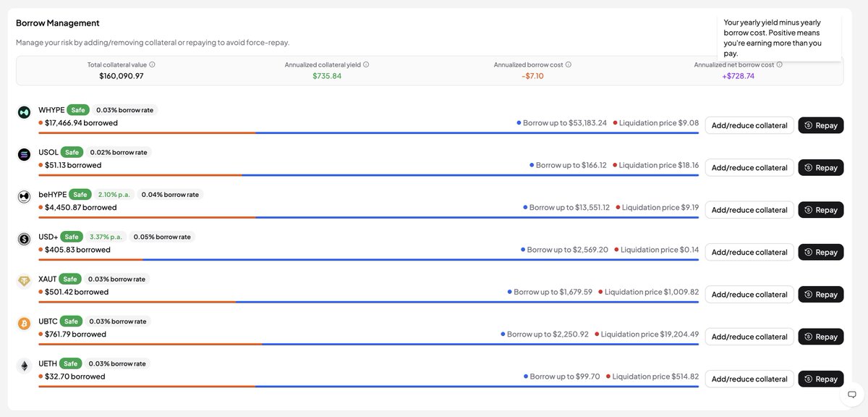Click the +$728.74 net borrow cost value
868x417 pixels.
738,76
